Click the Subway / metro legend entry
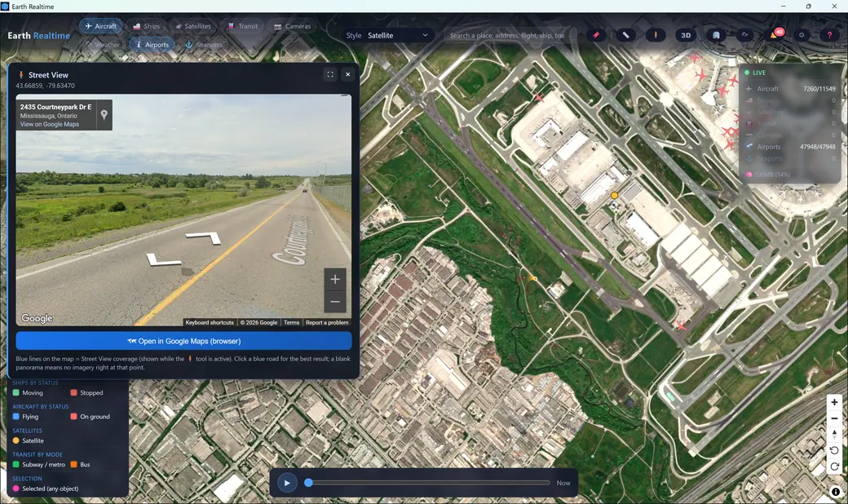Screen dimensions: 848x504 click(38, 465)
